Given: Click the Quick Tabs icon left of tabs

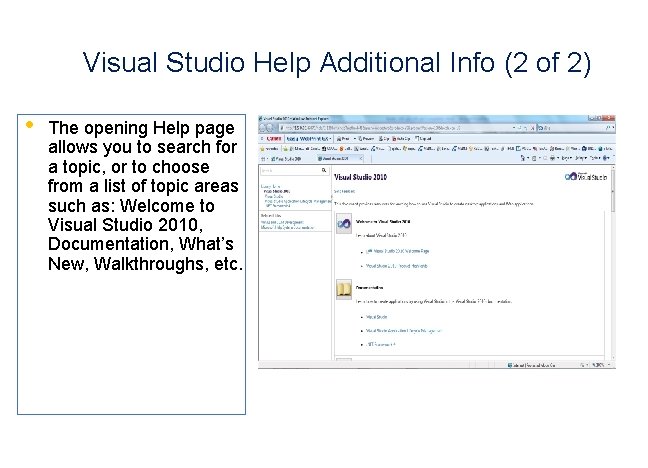Looking at the screenshot, I should point(264,159).
